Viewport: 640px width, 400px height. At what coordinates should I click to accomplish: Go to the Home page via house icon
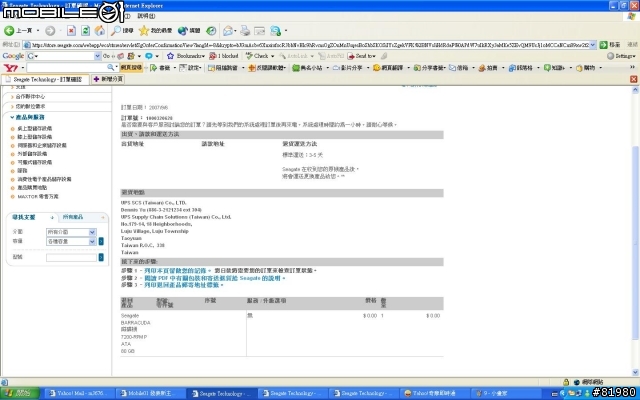pos(100,31)
